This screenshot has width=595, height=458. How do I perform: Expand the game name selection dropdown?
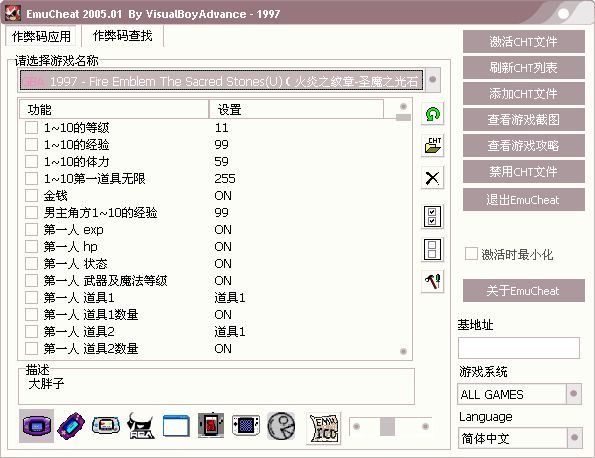[x=433, y=80]
